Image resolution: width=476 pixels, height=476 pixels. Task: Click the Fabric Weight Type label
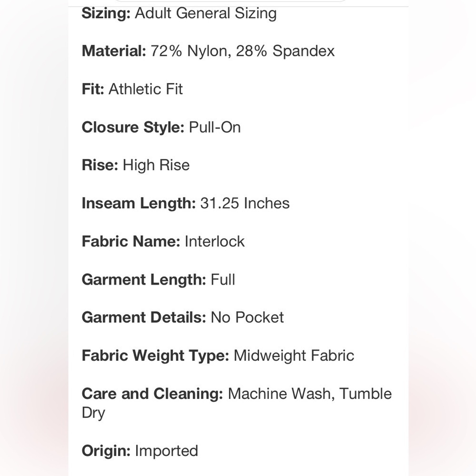click(156, 356)
